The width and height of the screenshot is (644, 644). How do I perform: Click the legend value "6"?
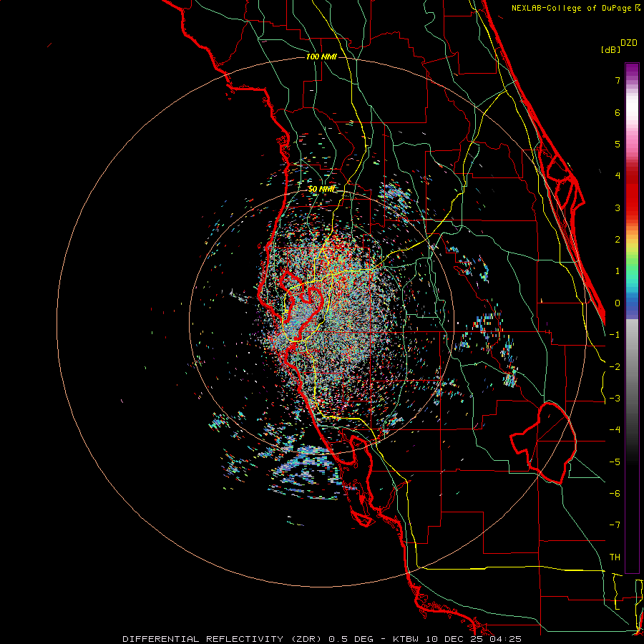point(618,112)
